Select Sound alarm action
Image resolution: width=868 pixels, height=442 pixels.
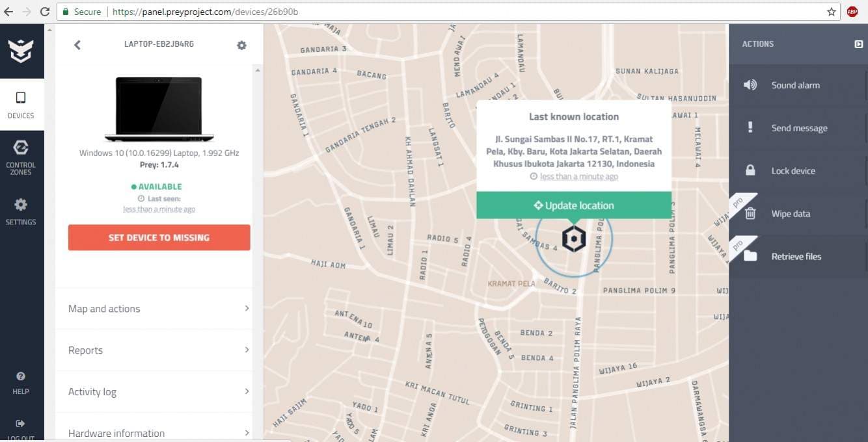(x=798, y=85)
